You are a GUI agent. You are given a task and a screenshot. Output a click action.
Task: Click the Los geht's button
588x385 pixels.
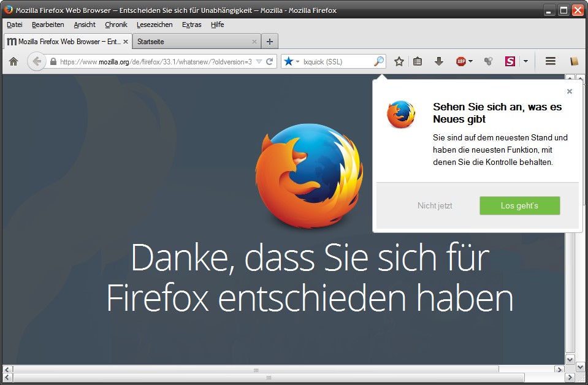(520, 205)
